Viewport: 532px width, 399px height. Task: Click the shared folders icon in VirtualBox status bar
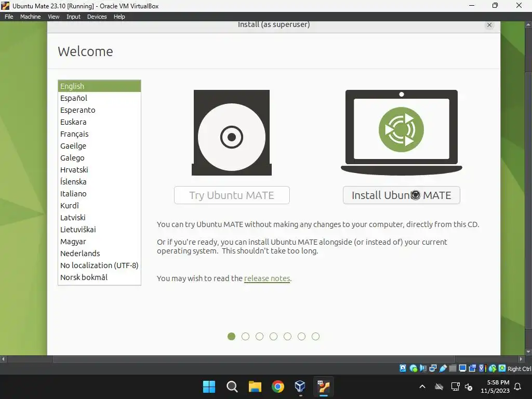click(x=453, y=368)
